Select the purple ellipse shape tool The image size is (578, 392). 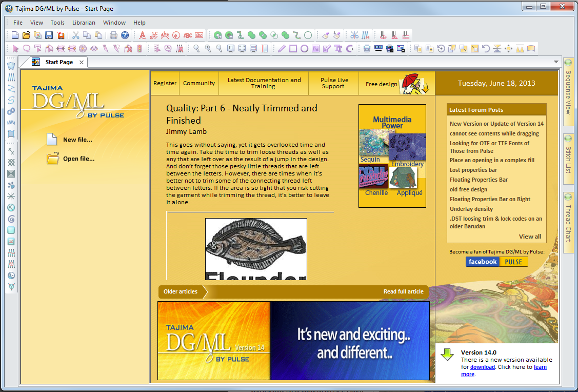(x=304, y=48)
